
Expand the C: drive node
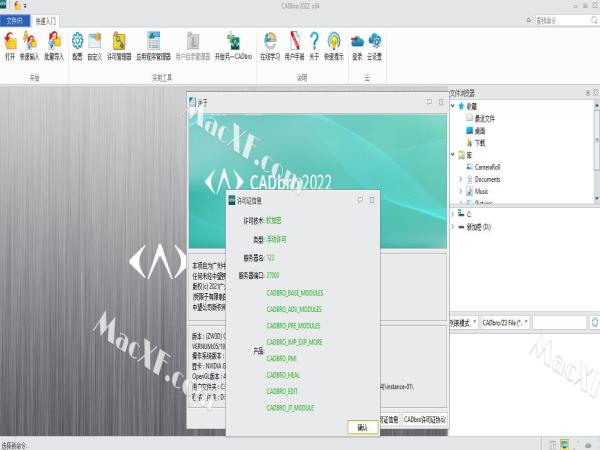click(x=453, y=214)
